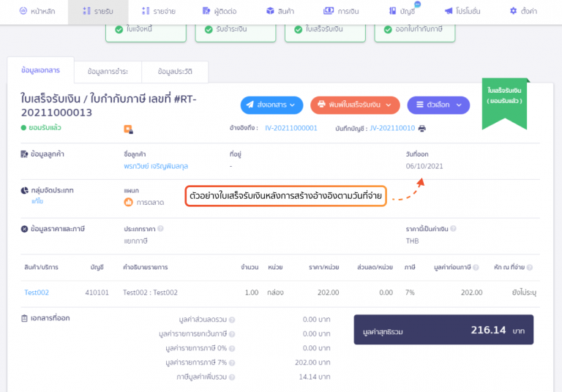Click the ออกใบกำกับภาษี checked step box

(x=414, y=29)
